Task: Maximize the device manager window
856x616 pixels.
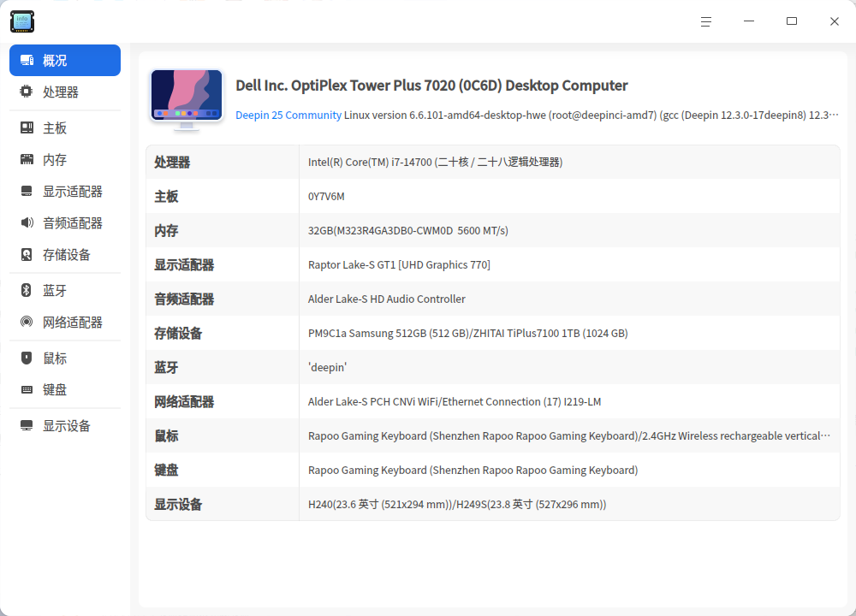Action: click(x=792, y=21)
